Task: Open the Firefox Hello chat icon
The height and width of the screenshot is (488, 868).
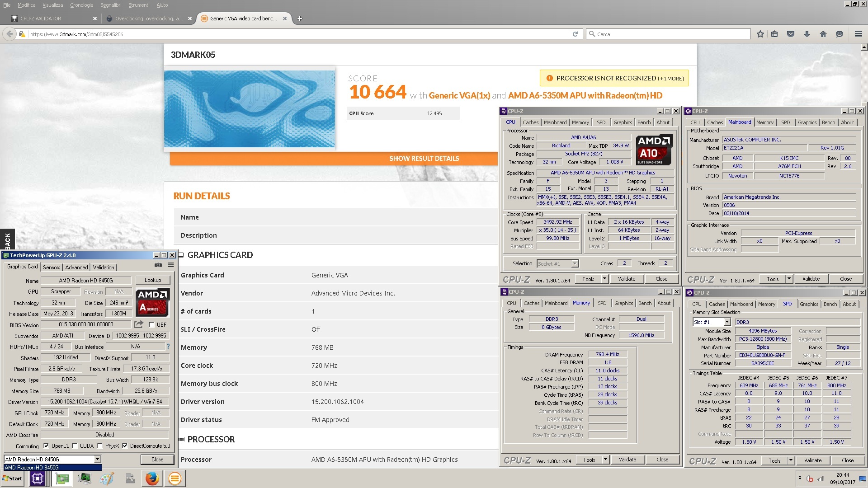Action: pos(840,34)
